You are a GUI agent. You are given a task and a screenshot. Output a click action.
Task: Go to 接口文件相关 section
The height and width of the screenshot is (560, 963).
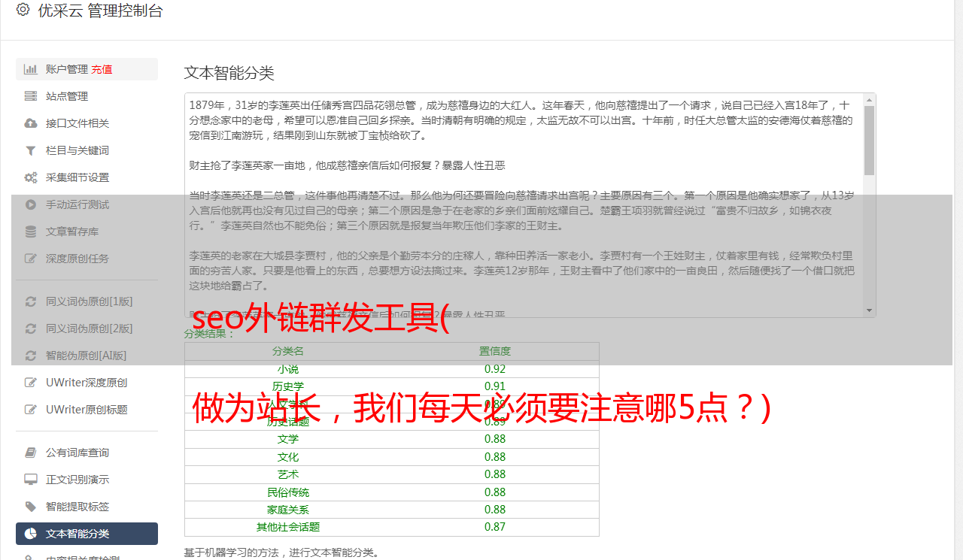(87, 123)
